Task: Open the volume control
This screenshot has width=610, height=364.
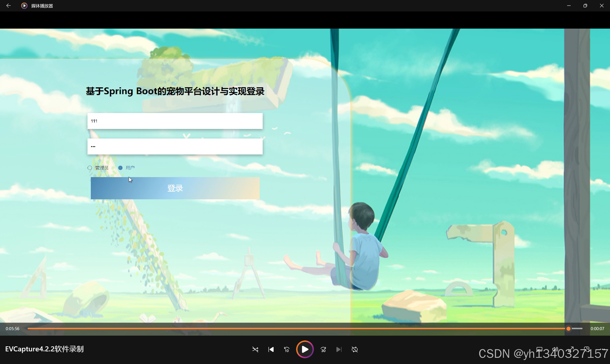Action: click(555, 349)
